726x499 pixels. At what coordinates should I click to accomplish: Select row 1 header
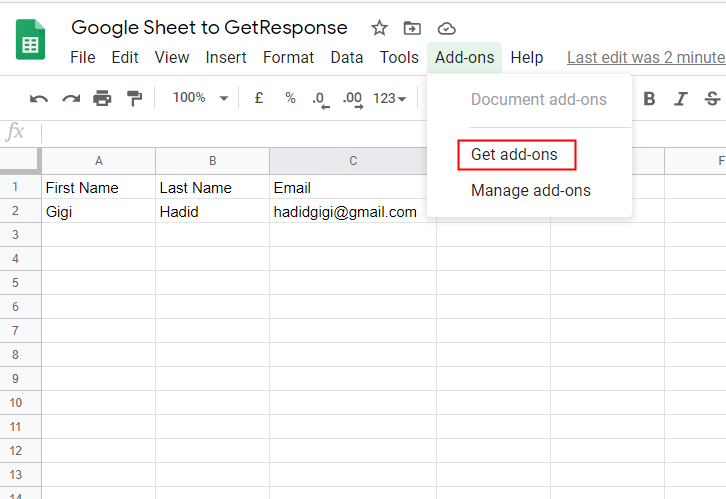(20, 187)
